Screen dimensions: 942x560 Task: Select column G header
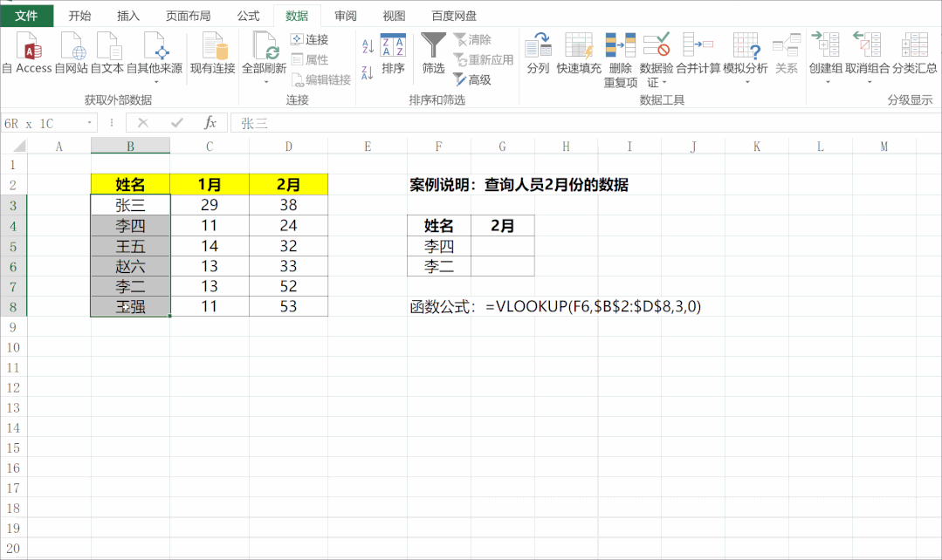tap(502, 146)
